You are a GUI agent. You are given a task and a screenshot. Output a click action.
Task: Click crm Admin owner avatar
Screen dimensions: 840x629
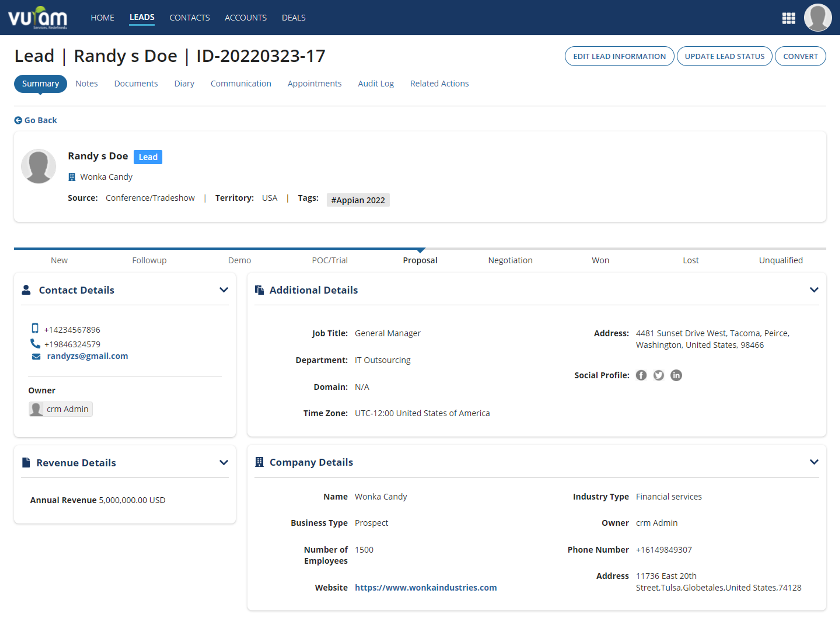[36, 409]
